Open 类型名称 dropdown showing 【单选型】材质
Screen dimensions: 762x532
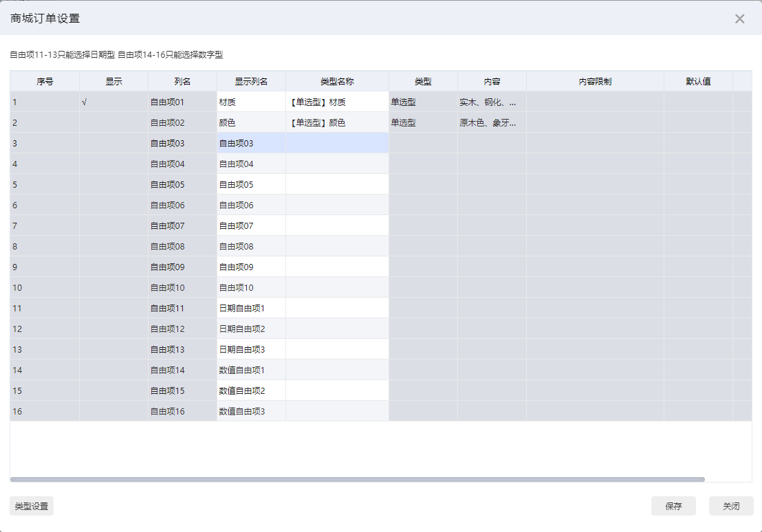coord(337,102)
